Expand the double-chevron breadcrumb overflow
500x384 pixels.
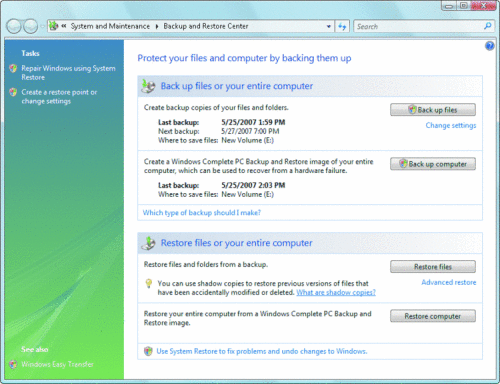point(64,26)
